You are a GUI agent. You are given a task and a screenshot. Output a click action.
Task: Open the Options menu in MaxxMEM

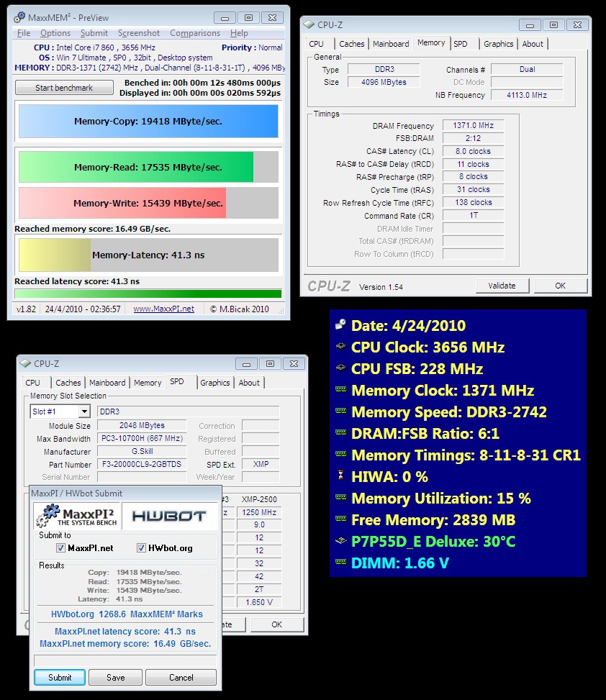pos(55,33)
